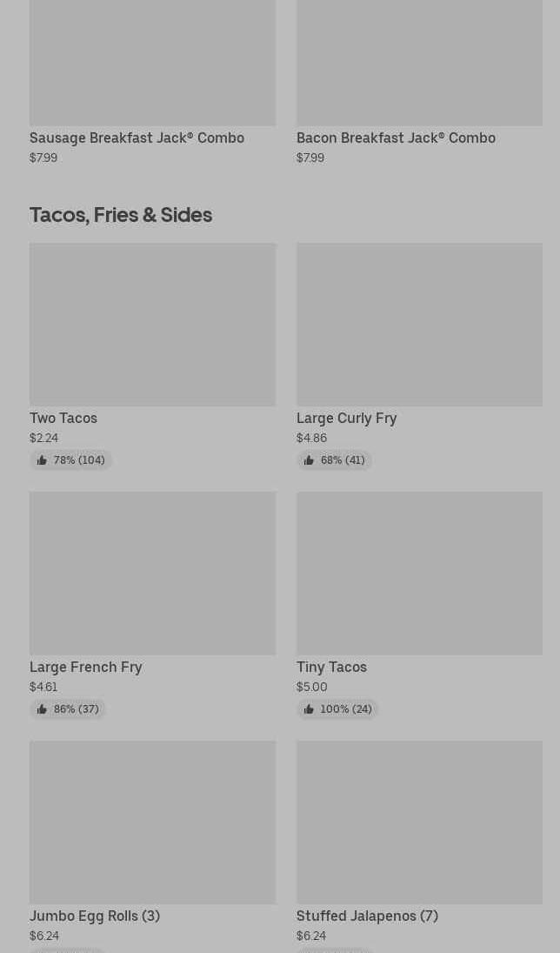Select the Tiny Tacos item image

coord(419,573)
